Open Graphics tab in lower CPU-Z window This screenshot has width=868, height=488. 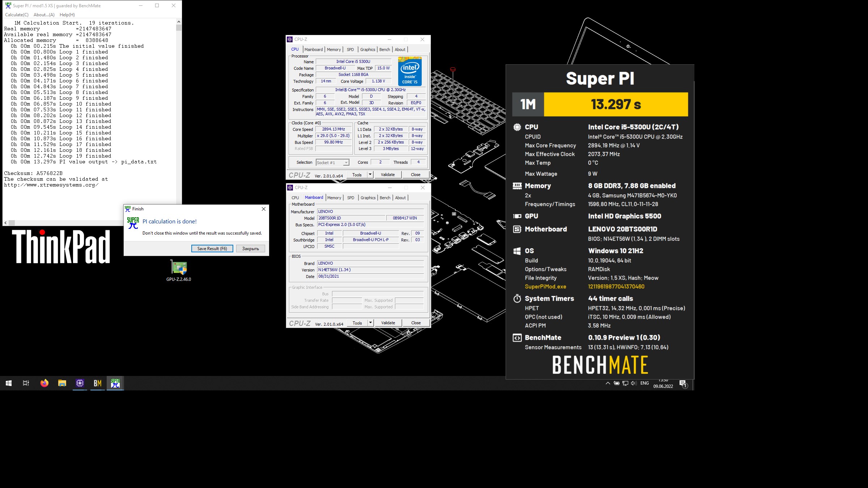(x=368, y=198)
